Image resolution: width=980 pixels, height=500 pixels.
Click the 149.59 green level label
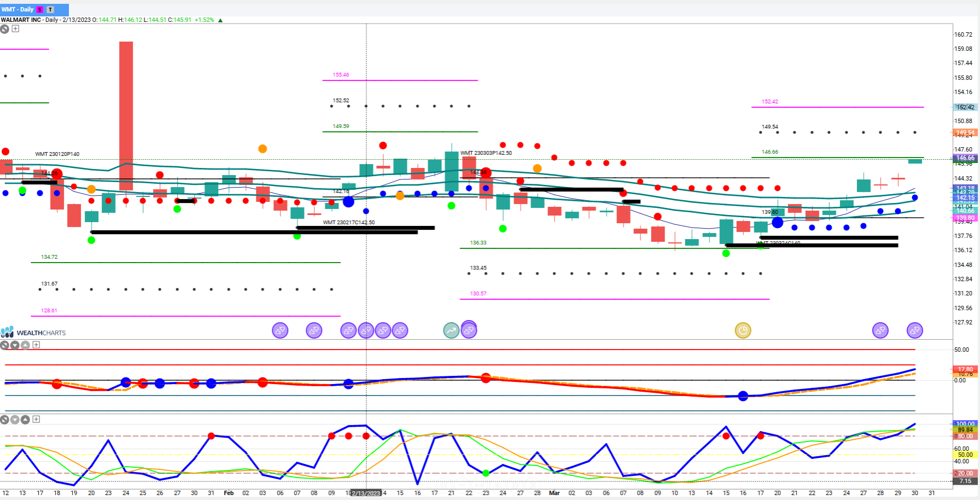[341, 126]
